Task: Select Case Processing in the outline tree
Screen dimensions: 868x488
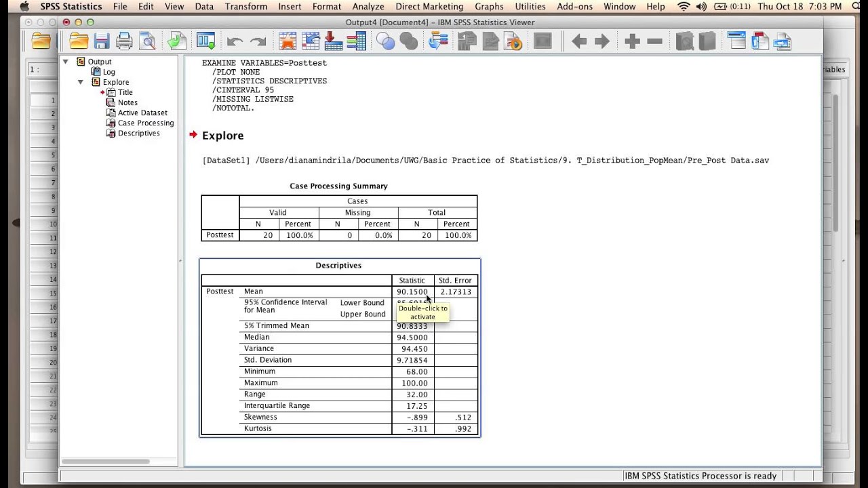Action: pyautogui.click(x=146, y=123)
